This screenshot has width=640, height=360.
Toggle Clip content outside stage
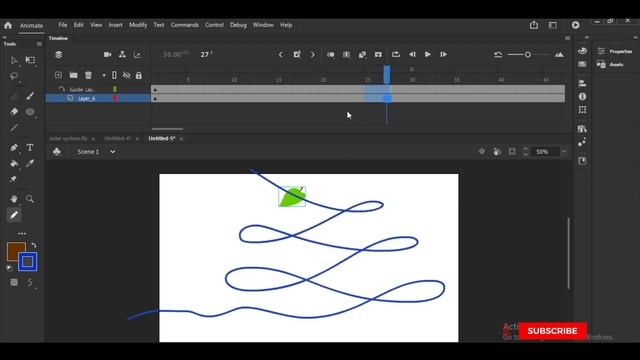click(512, 151)
